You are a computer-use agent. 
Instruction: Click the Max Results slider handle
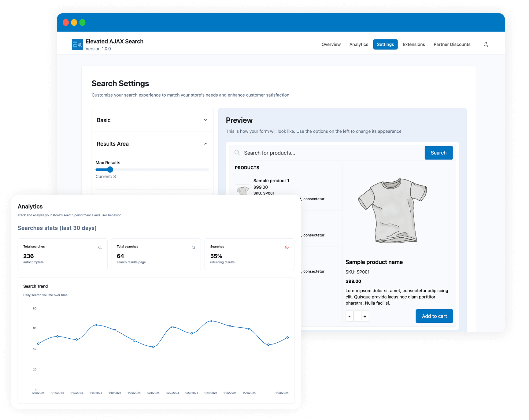pos(110,169)
